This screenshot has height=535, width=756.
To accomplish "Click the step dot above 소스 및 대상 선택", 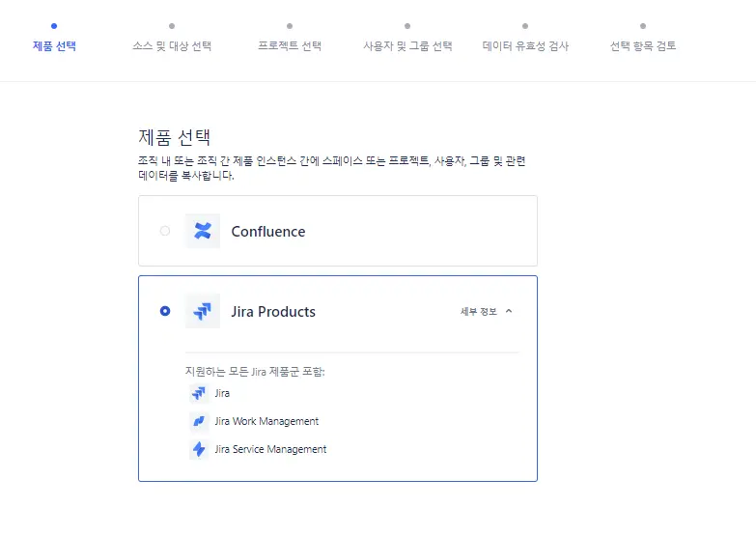I will pos(172,26).
